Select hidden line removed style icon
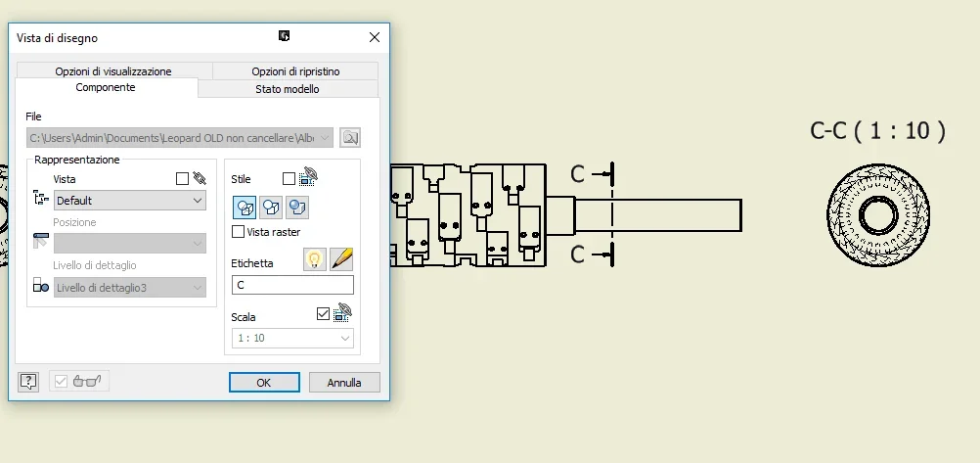 point(271,208)
